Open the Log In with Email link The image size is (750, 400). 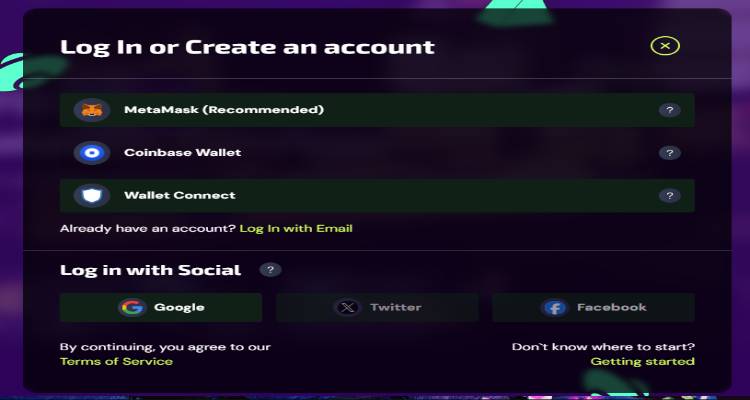click(296, 228)
